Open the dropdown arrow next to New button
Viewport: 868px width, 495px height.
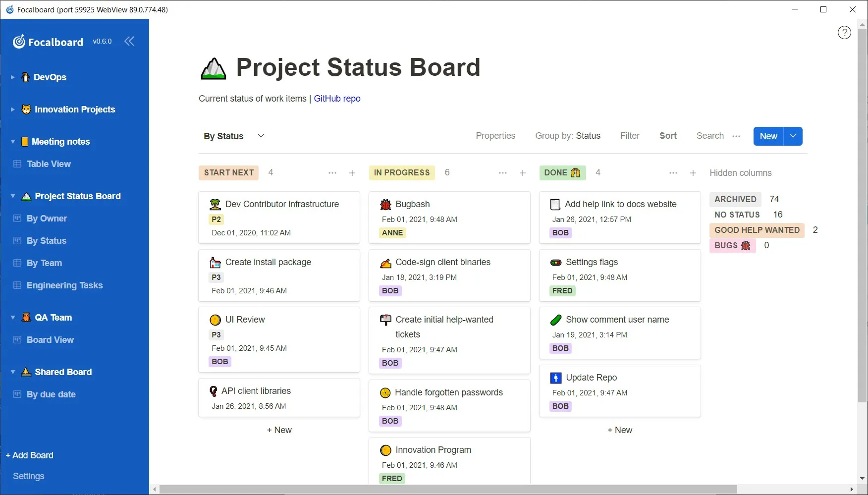point(793,136)
